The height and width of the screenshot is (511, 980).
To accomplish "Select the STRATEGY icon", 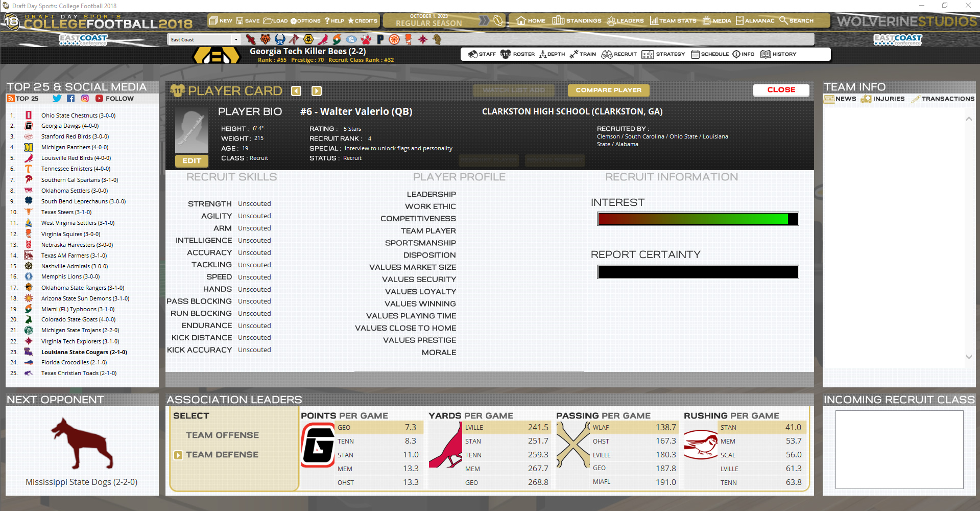I will pyautogui.click(x=663, y=54).
